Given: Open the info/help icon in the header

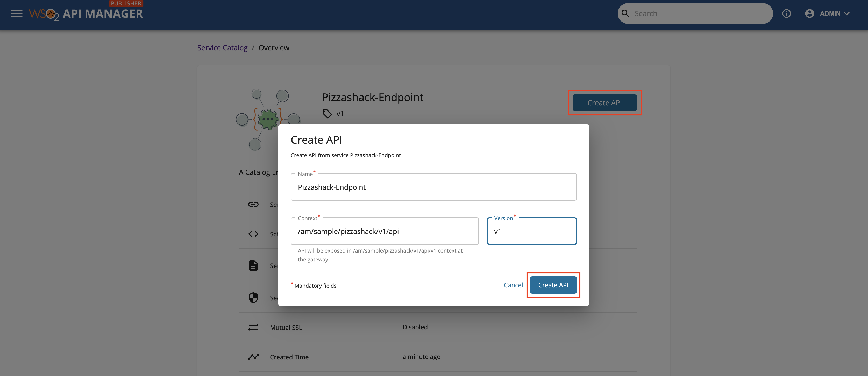Looking at the screenshot, I should [x=787, y=13].
